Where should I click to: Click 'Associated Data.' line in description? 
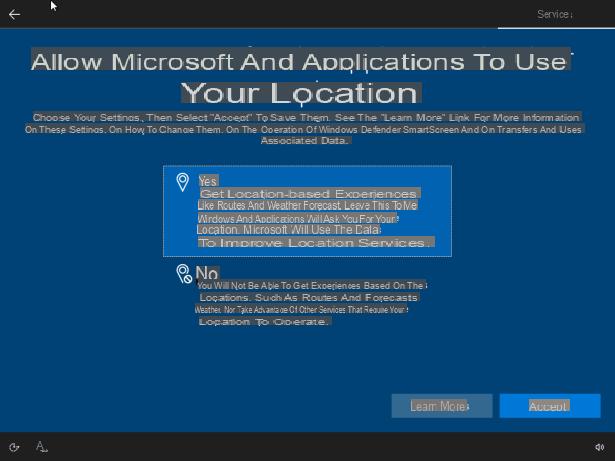(x=305, y=140)
